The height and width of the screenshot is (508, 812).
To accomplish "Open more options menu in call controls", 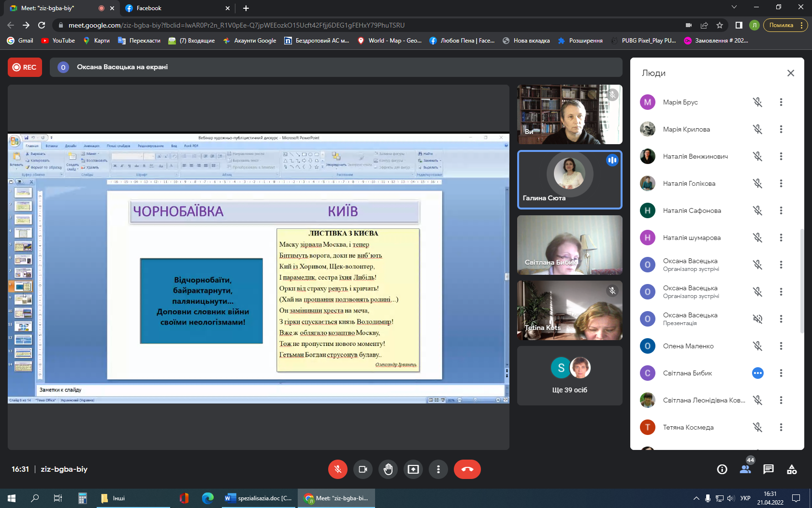I will point(438,469).
